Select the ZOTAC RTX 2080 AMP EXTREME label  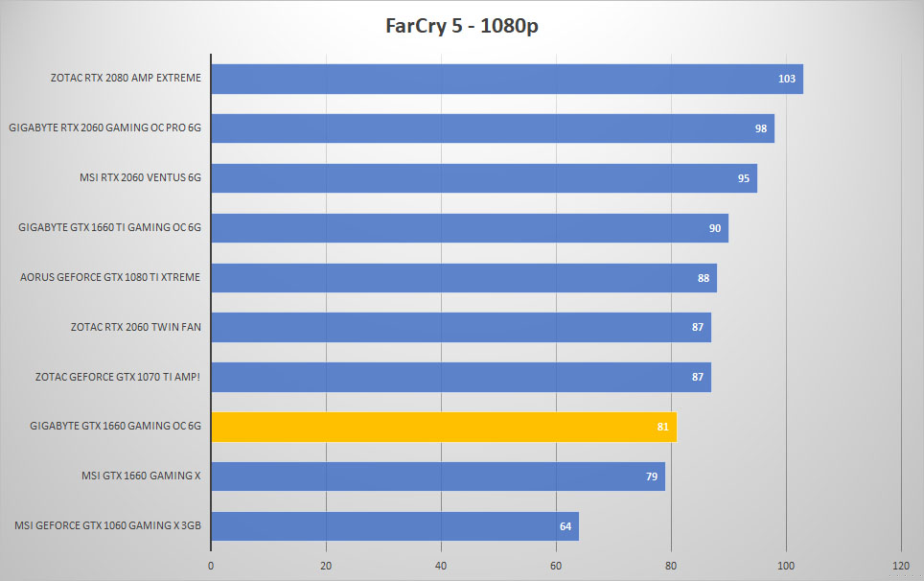click(126, 78)
